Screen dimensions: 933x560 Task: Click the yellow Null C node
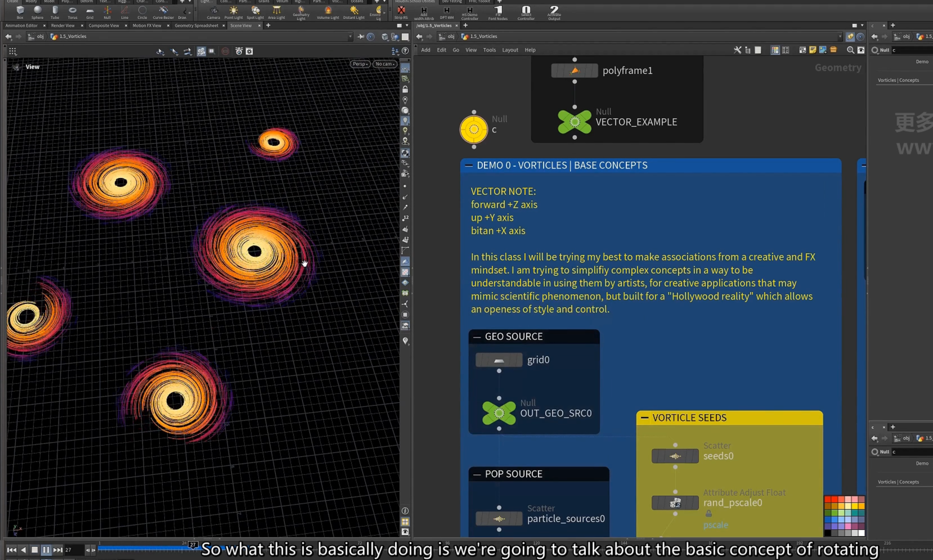[474, 129]
